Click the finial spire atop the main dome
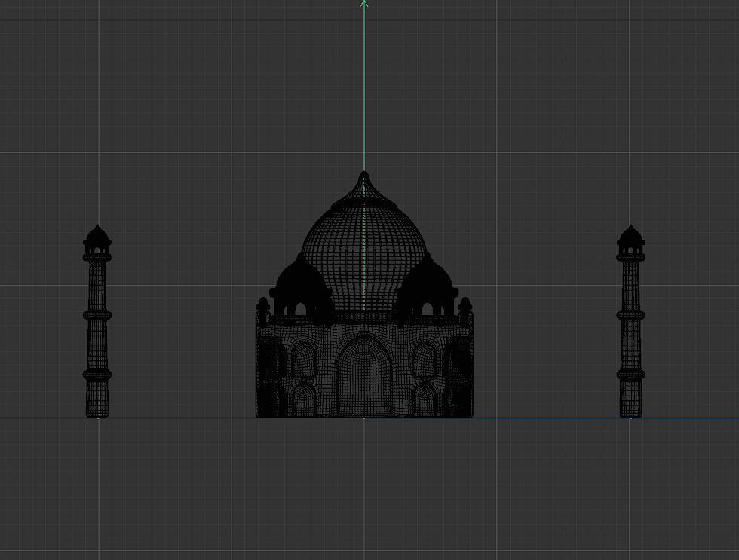 tap(364, 181)
